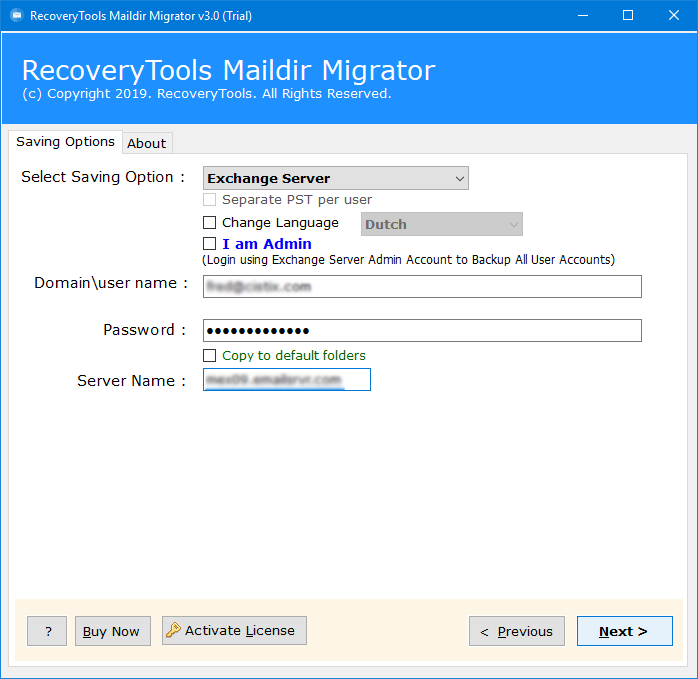This screenshot has width=698, height=679.
Task: Click the 'I am Admin' blue label
Action: pos(267,244)
